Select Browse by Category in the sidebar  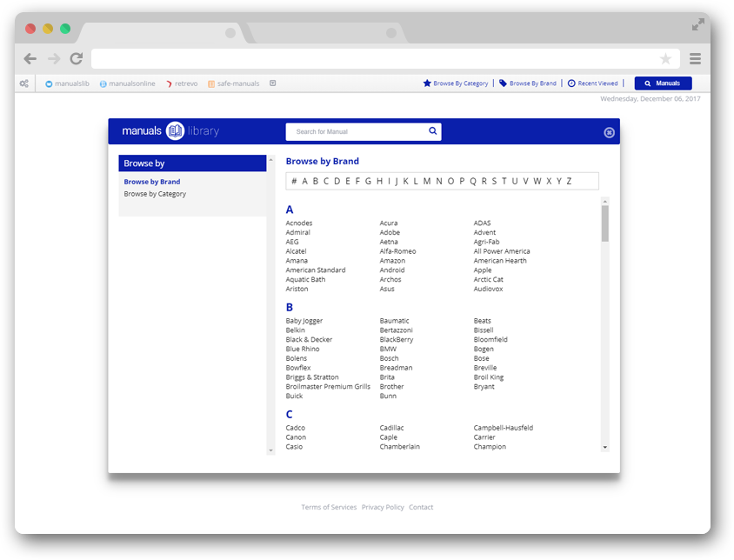(x=155, y=194)
